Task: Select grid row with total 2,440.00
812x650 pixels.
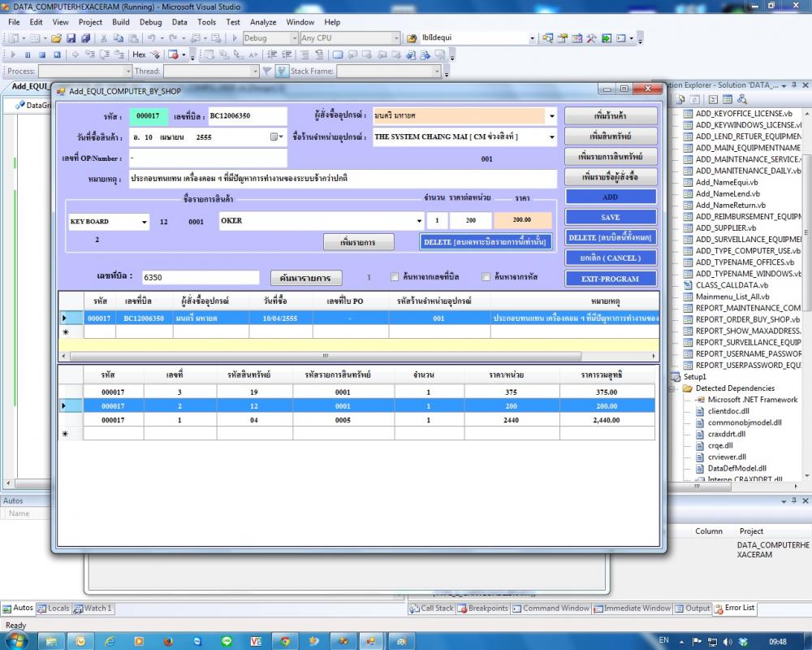Action: [356, 420]
